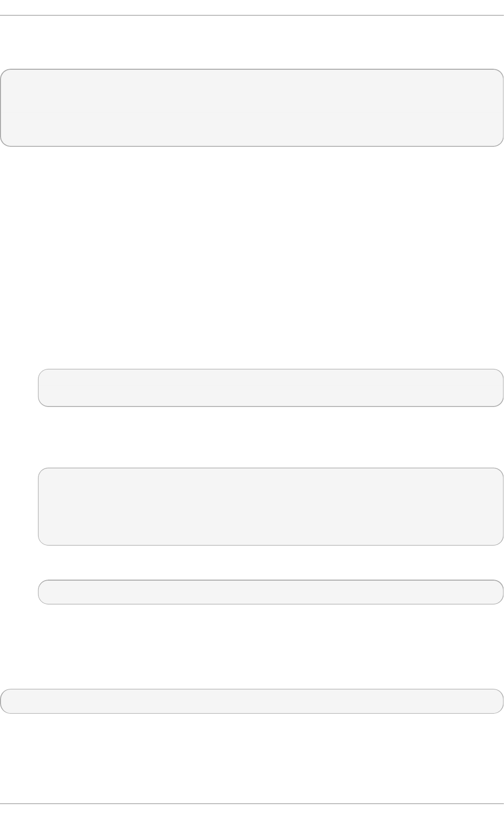Click the left border of the tall indented box
Viewport: 504px width, 819px height.
pos(39,506)
